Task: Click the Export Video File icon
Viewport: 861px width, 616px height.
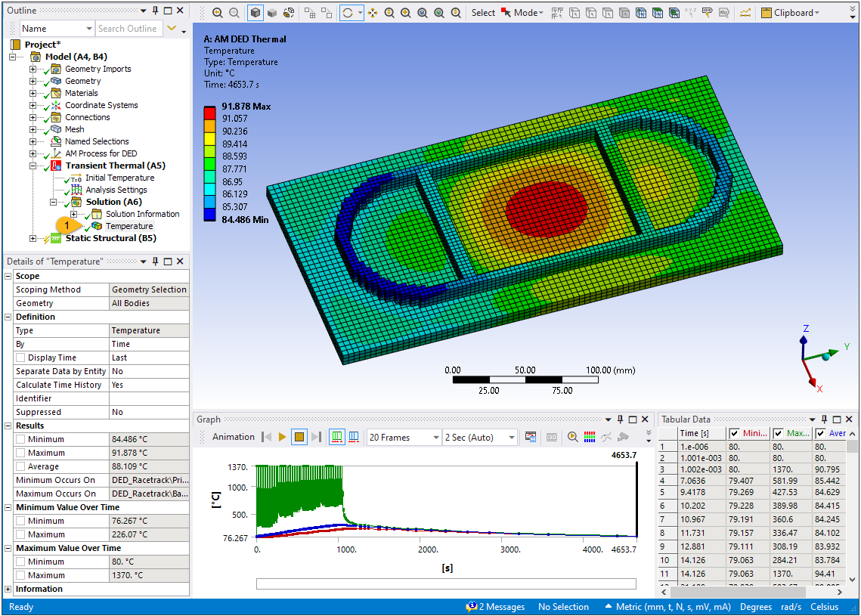Action: [531, 437]
